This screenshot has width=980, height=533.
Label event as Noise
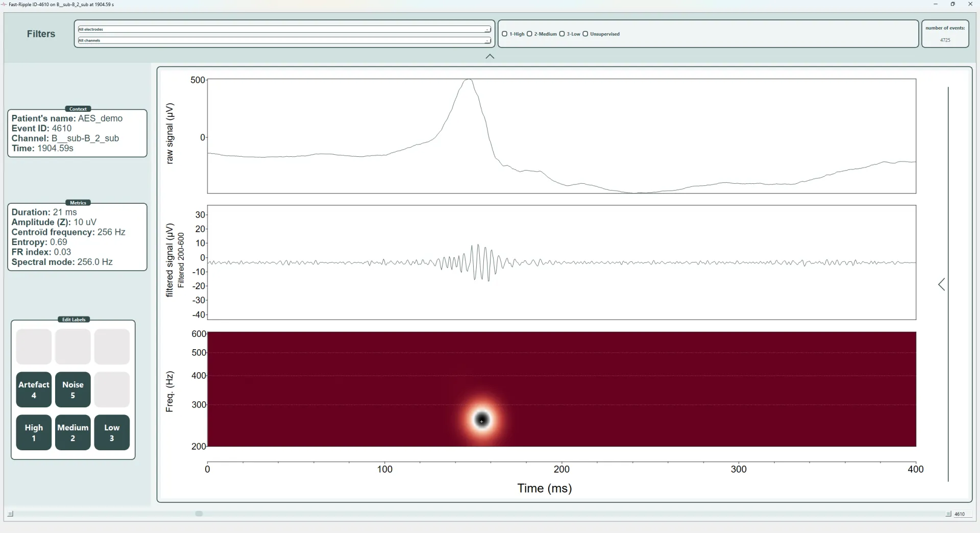[x=72, y=390]
